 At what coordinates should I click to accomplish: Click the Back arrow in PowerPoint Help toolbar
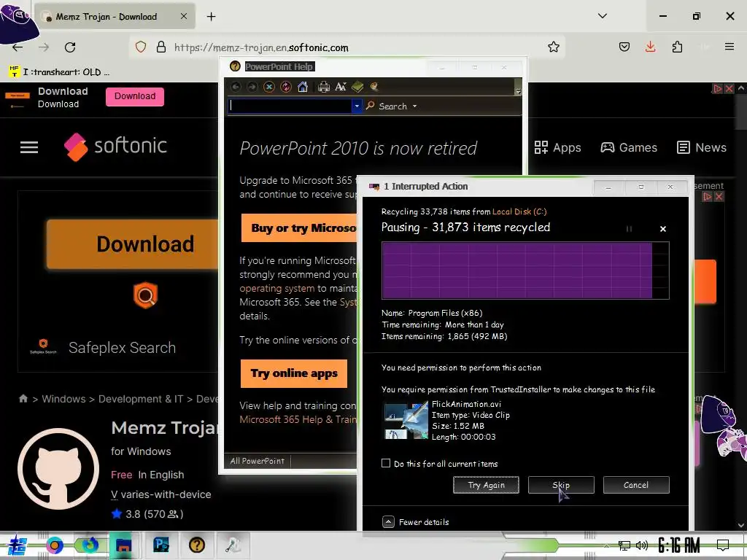tap(236, 87)
